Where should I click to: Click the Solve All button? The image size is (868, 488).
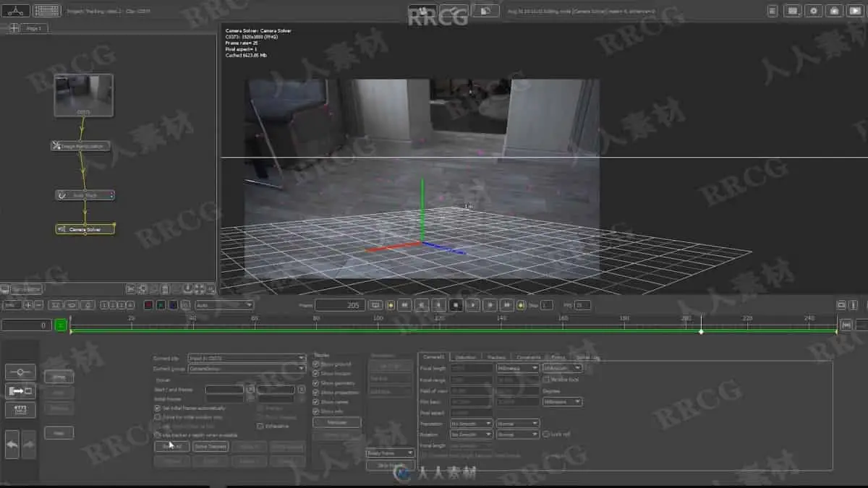[x=171, y=447]
